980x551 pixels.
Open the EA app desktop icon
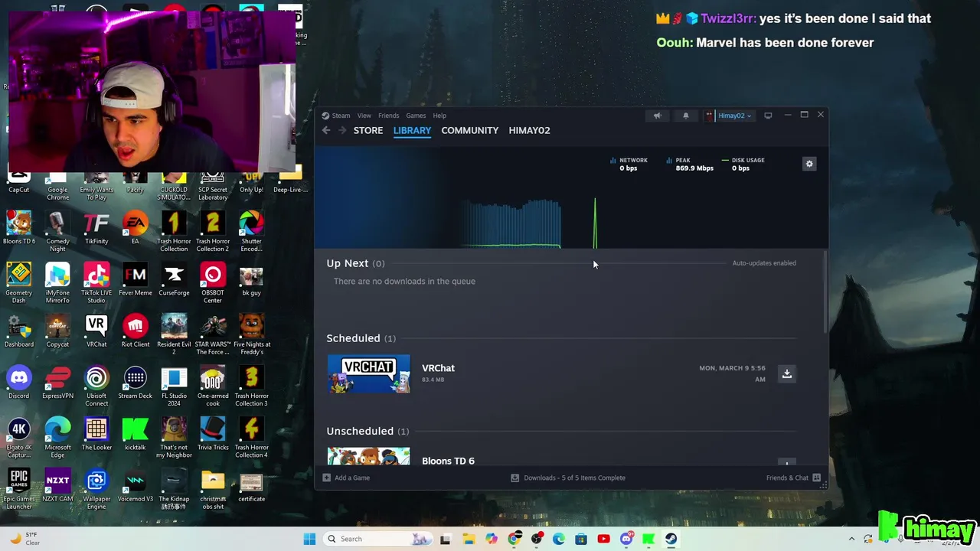(136, 228)
